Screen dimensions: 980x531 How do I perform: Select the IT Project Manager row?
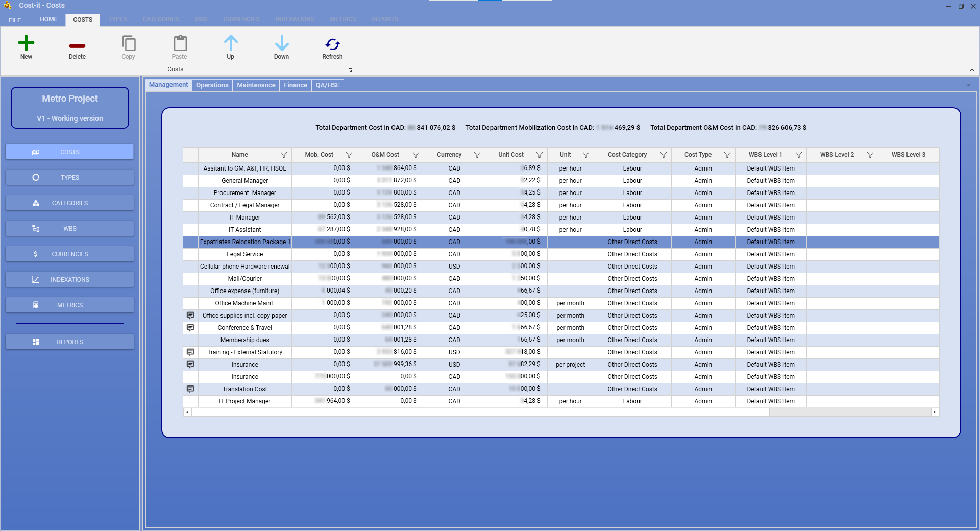[561, 401]
